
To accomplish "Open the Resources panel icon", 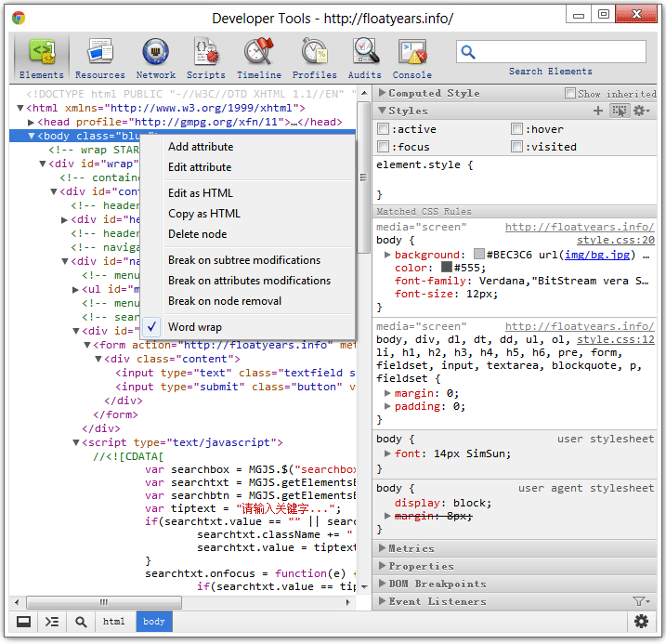I will click(x=100, y=51).
